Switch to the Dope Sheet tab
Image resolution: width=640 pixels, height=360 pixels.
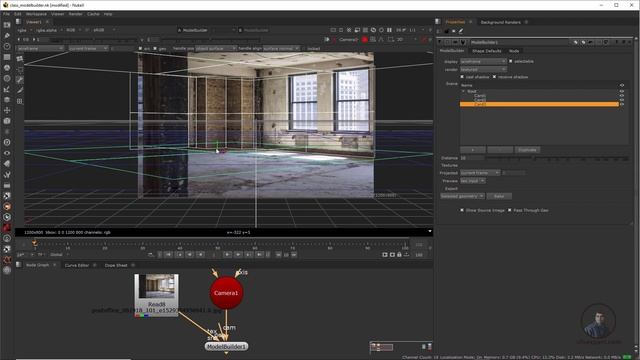click(x=116, y=265)
